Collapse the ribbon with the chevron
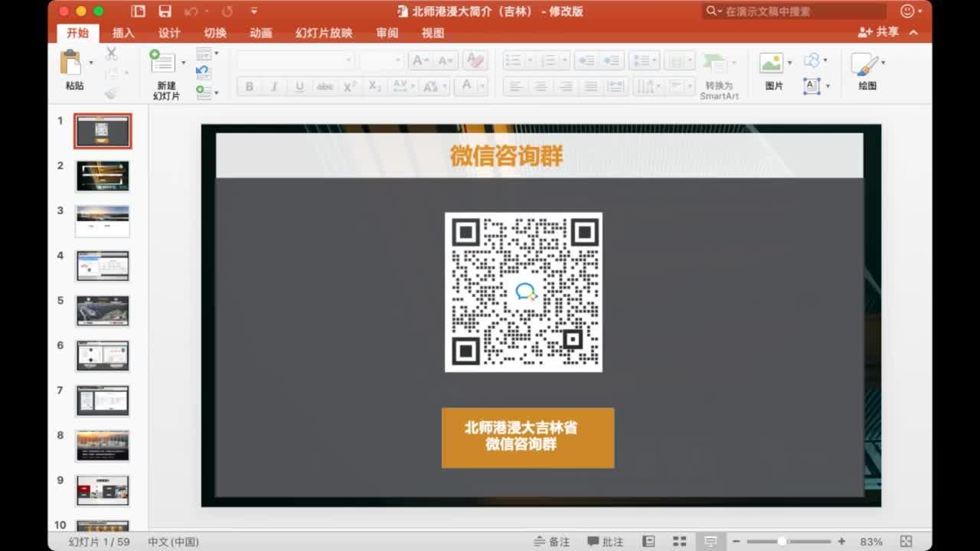980x551 pixels. (914, 32)
